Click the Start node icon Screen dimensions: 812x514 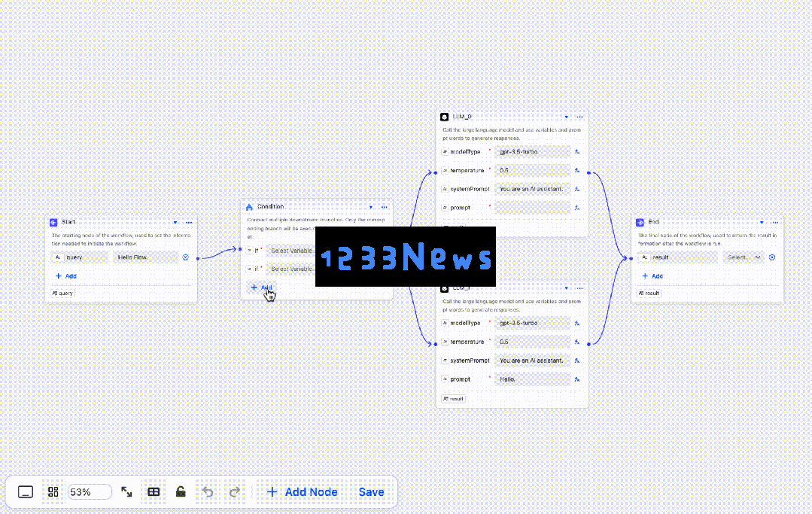(x=53, y=223)
